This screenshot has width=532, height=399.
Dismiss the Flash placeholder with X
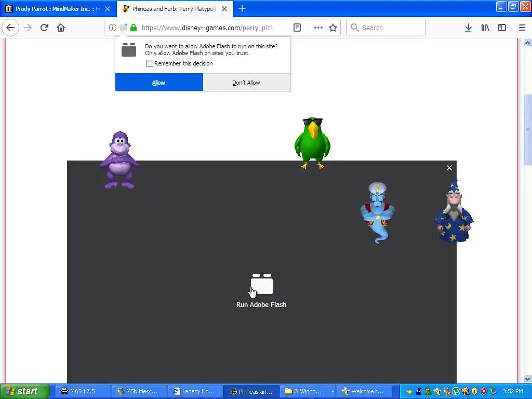pyautogui.click(x=449, y=168)
